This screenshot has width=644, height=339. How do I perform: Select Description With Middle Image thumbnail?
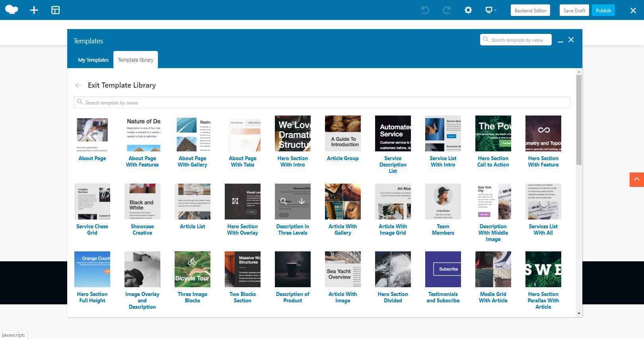(x=493, y=202)
